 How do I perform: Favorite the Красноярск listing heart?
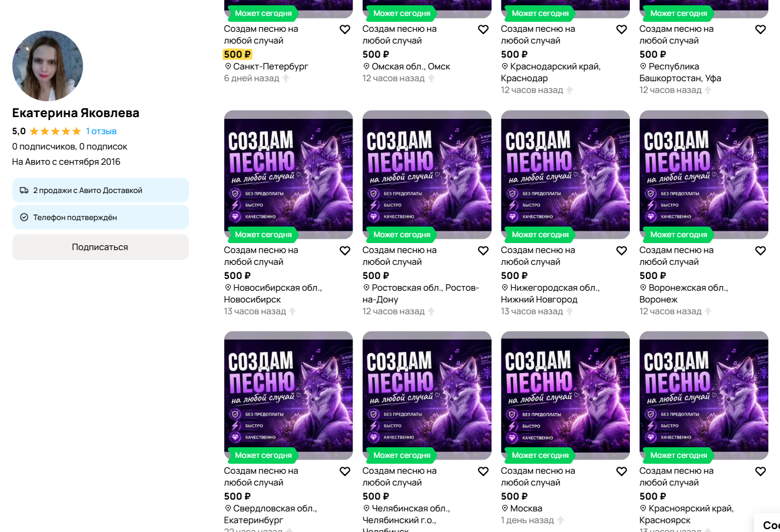761,471
